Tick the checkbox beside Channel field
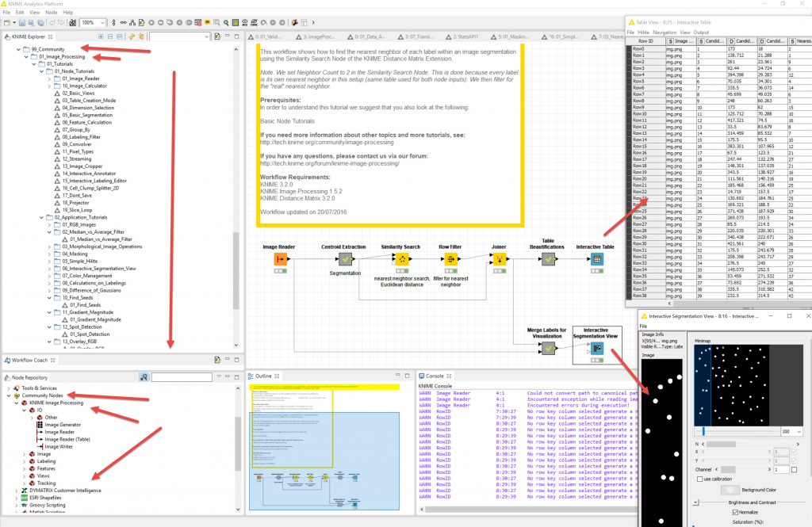The height and width of the screenshot is (527, 812). click(794, 470)
